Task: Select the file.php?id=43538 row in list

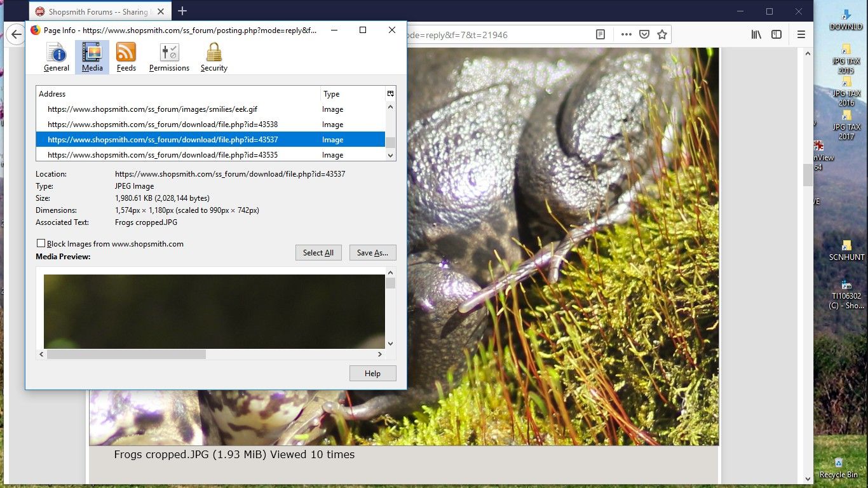Action: coord(210,125)
